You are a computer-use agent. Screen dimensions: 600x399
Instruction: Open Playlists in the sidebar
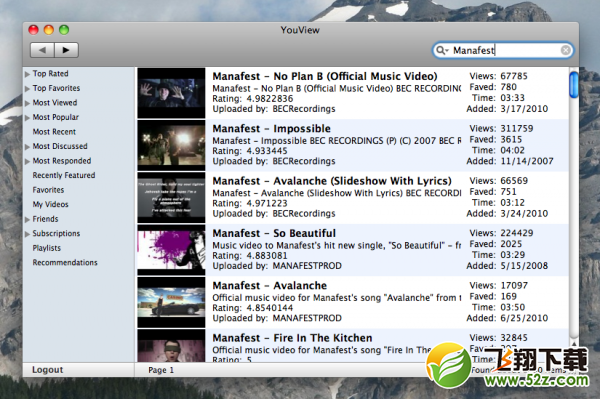[47, 248]
